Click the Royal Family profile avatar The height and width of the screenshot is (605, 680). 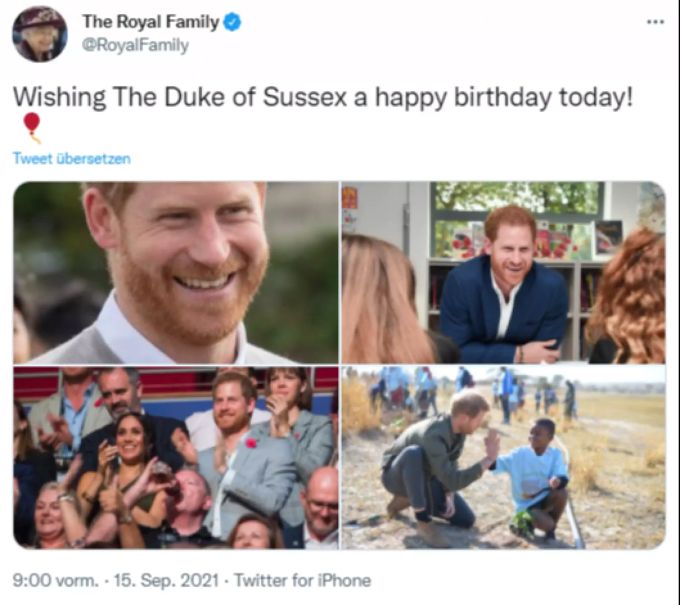[x=39, y=34]
